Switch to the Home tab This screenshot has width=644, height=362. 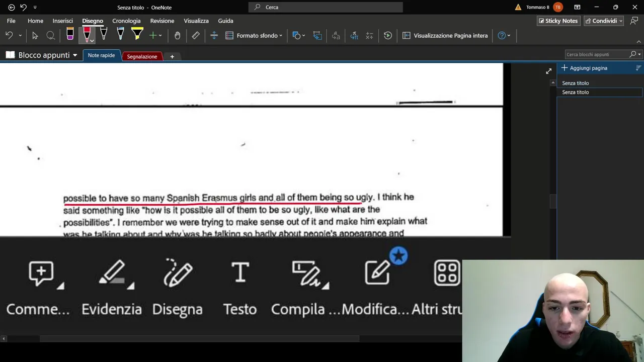tap(35, 21)
